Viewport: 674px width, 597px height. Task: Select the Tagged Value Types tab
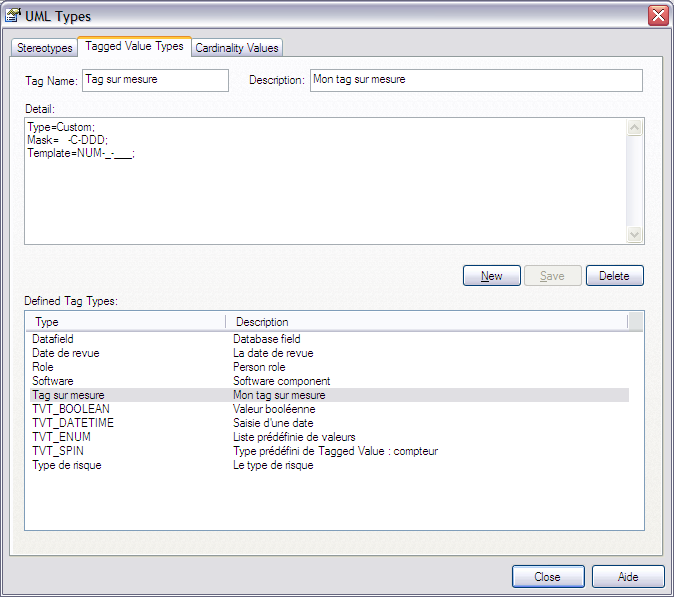pyautogui.click(x=134, y=46)
